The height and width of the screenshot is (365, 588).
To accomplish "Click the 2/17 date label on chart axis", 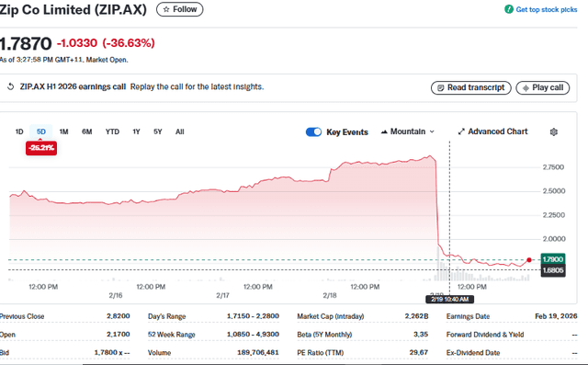I will pyautogui.click(x=222, y=296).
